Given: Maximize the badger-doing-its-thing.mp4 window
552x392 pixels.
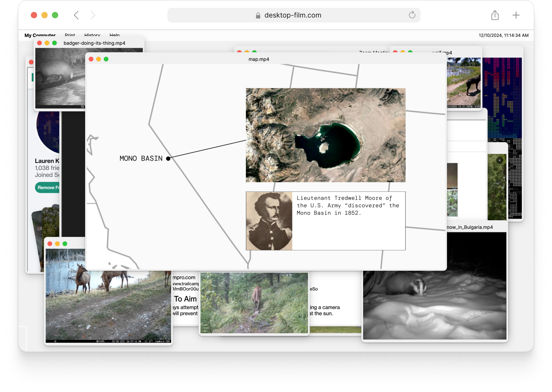Looking at the screenshot, I should [x=54, y=43].
